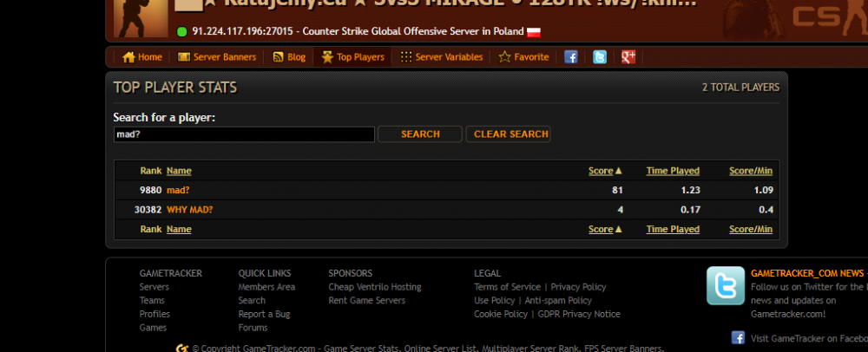The image size is (868, 352).
Task: Open Anti-spam Policy link
Action: (558, 301)
